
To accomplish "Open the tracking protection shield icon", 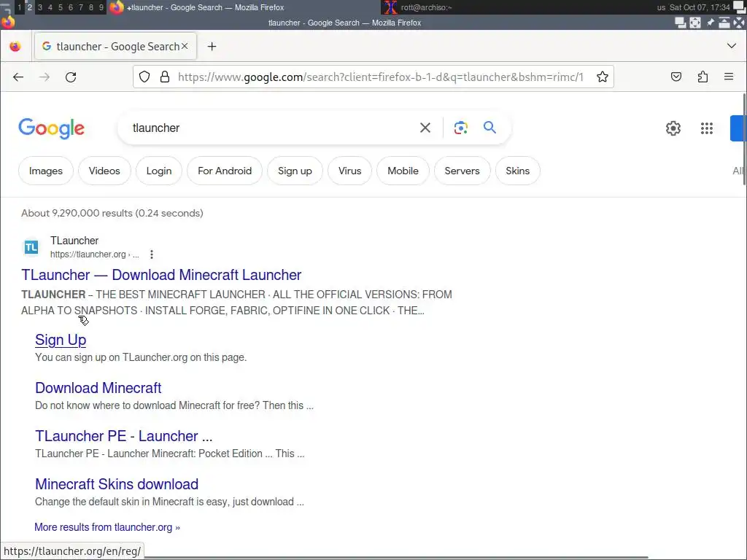I will tap(144, 77).
